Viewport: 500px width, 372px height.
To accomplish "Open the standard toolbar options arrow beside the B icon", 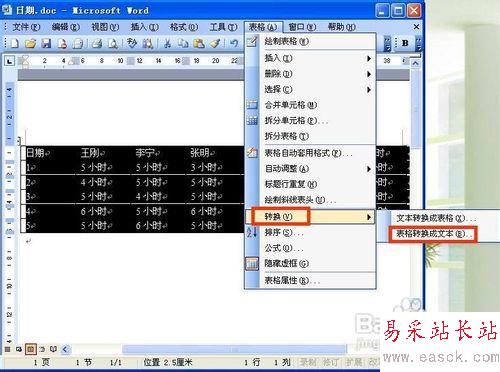I will [x=387, y=44].
